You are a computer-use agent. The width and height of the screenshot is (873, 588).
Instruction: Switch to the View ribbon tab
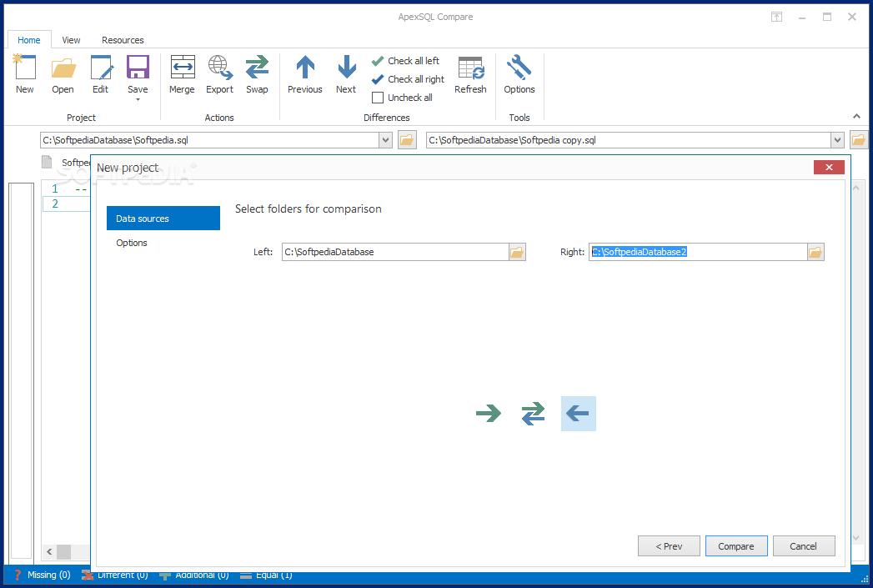tap(71, 40)
